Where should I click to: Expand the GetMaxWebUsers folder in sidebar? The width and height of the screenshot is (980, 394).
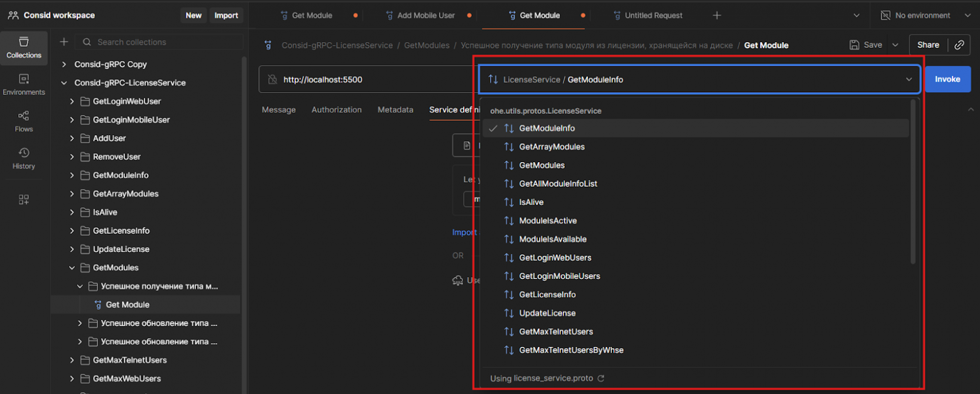click(72, 378)
